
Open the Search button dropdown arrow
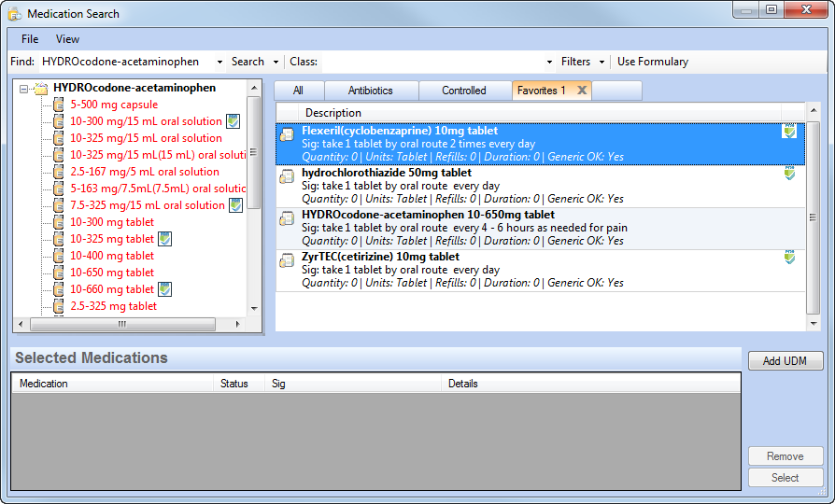click(276, 62)
